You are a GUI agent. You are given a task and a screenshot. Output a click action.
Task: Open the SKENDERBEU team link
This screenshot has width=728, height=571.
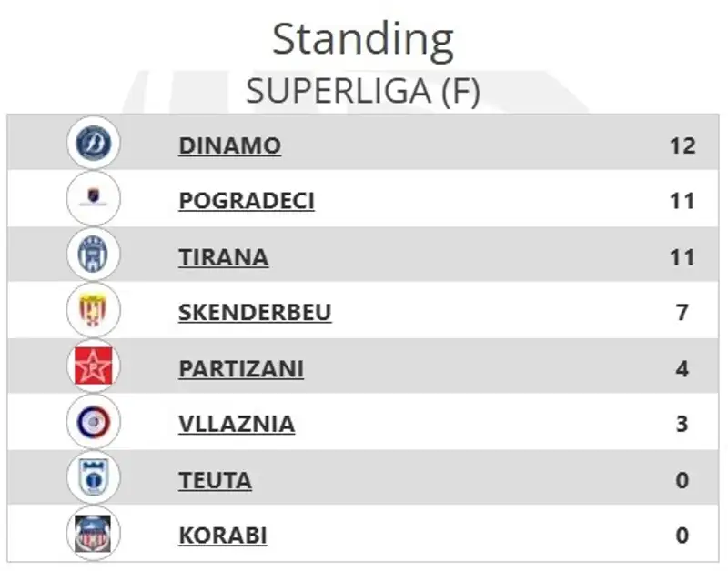(x=255, y=313)
